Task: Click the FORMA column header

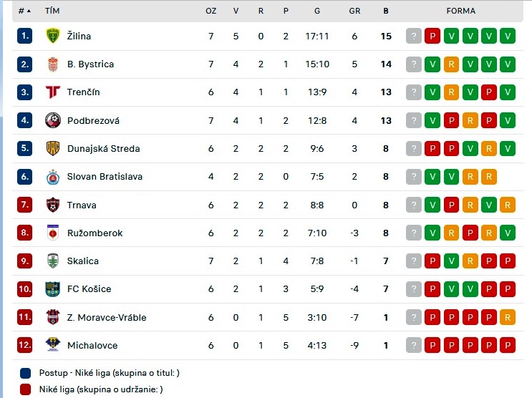Action: [x=460, y=11]
